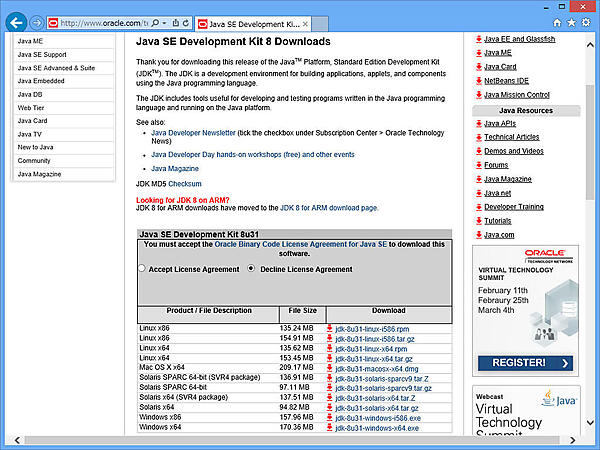The image size is (600, 450).
Task: Open Java Magazine in left sidebar menu
Action: click(x=39, y=174)
